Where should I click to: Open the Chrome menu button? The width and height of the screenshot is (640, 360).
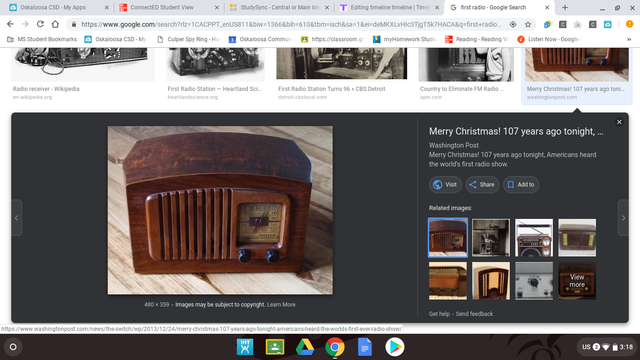[x=629, y=24]
